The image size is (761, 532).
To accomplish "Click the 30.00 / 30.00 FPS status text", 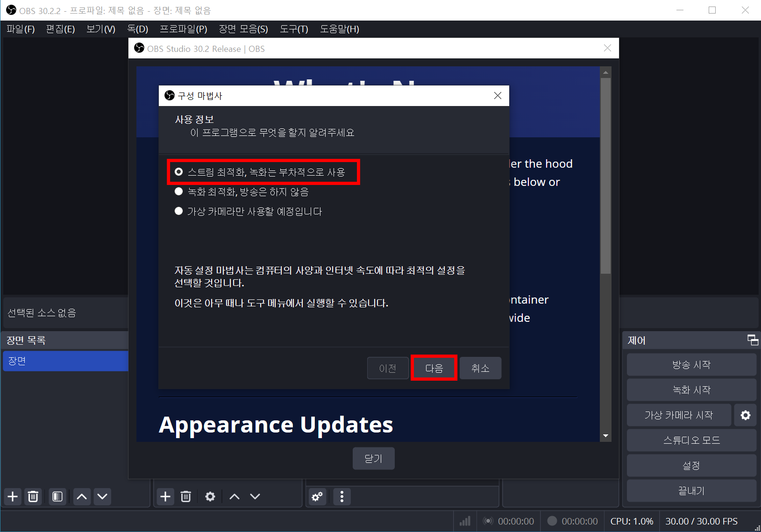I will 701,521.
